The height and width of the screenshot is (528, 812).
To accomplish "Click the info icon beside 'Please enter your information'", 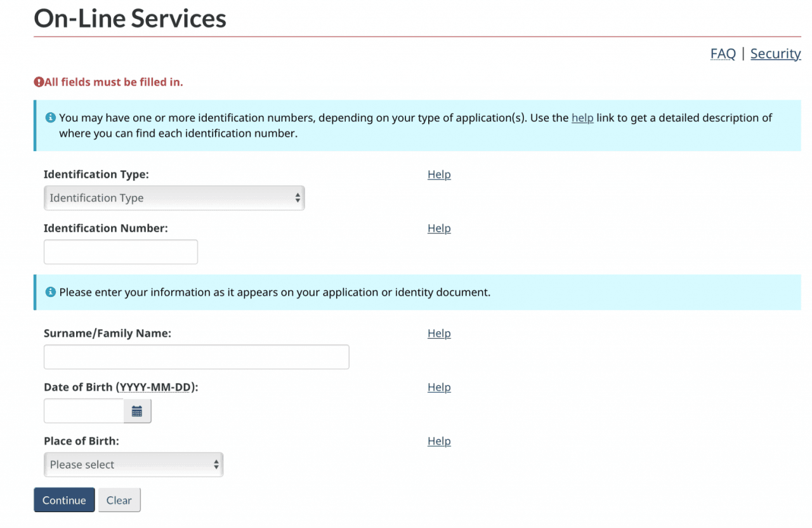I will (x=51, y=293).
